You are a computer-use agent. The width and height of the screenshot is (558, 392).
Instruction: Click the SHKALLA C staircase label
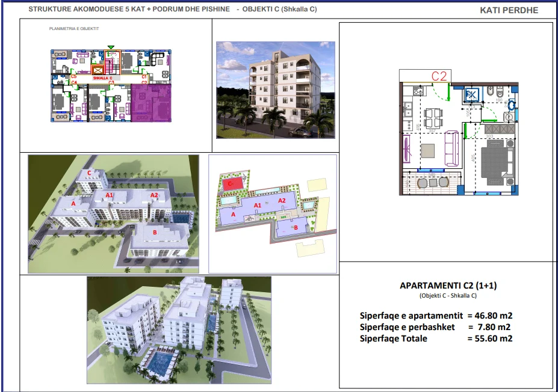(103, 78)
